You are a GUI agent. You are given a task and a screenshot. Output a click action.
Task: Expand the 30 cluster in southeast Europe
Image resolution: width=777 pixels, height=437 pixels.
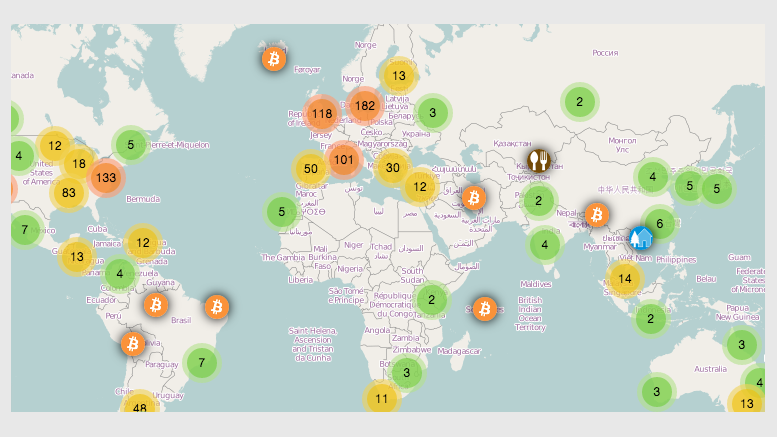[392, 167]
